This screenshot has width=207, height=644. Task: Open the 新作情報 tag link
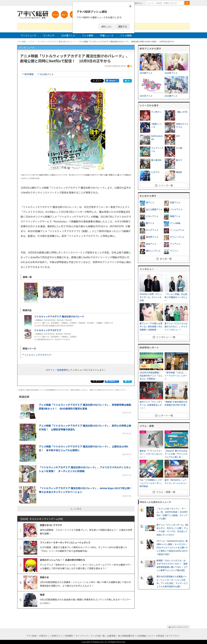pos(29,74)
